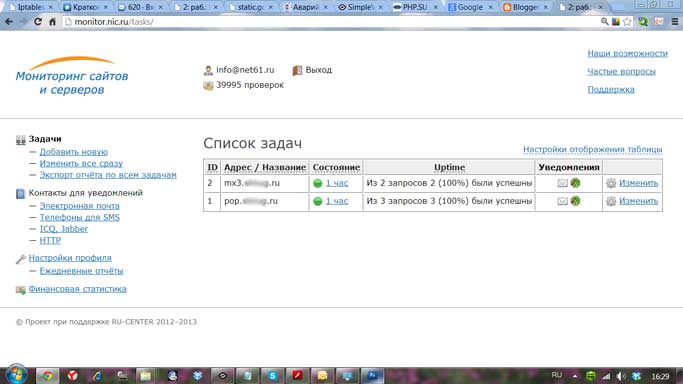Show hidden tray icons arrow
Image resolution: width=683 pixels, height=384 pixels.
pos(575,376)
